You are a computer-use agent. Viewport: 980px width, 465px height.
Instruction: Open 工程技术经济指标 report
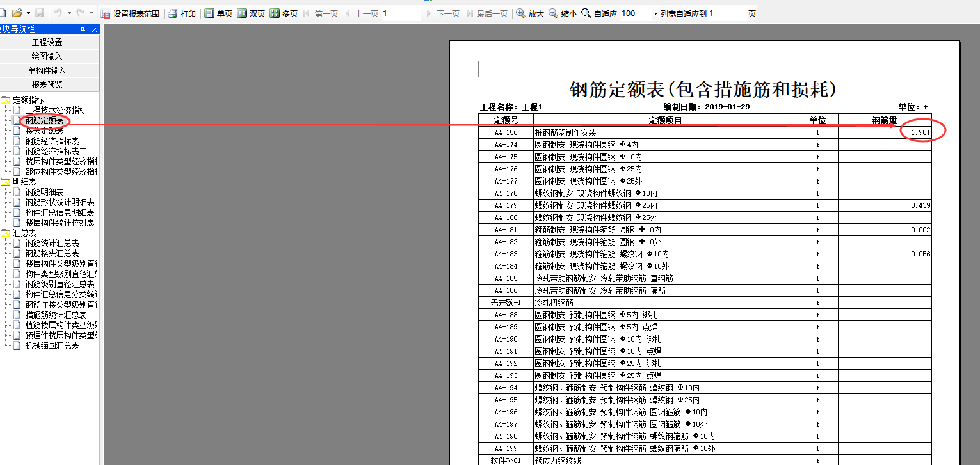56,110
